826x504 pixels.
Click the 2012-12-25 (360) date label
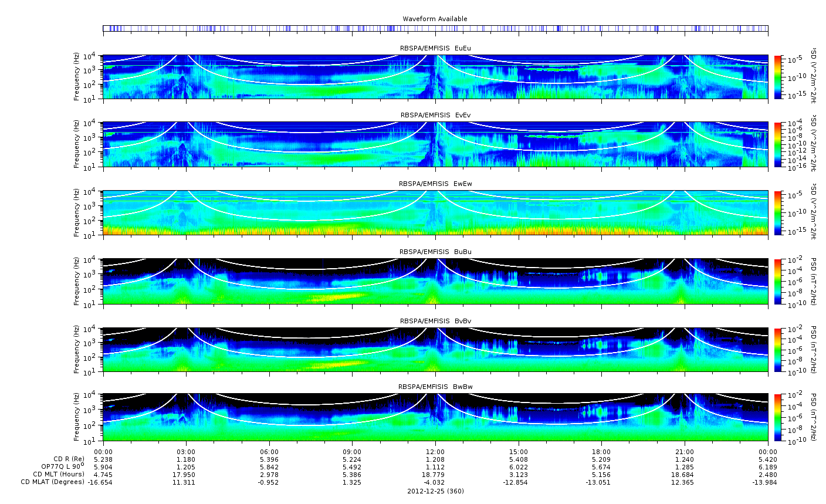pos(435,491)
